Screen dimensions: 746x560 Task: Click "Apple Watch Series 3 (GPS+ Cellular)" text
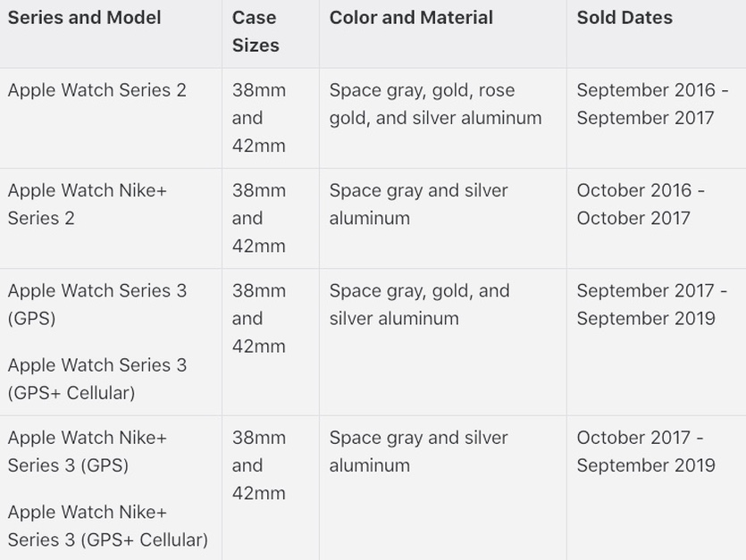click(x=96, y=379)
